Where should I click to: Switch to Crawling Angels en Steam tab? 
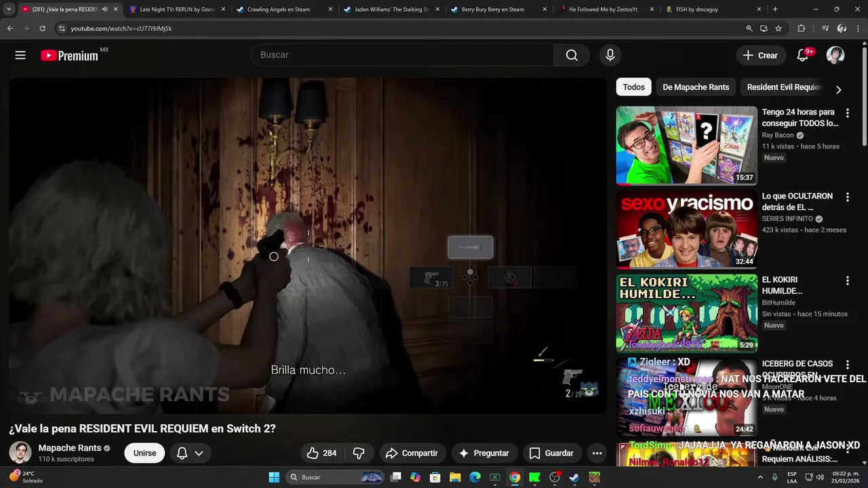[284, 9]
